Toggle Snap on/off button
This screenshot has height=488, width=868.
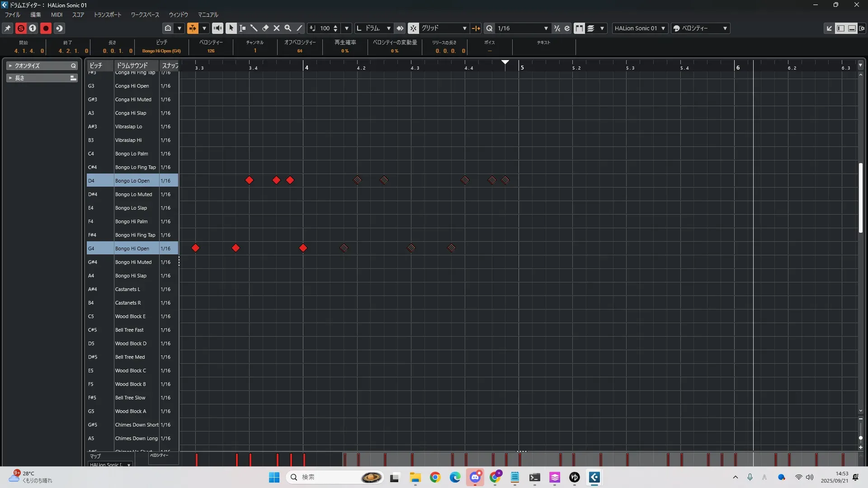pyautogui.click(x=413, y=28)
